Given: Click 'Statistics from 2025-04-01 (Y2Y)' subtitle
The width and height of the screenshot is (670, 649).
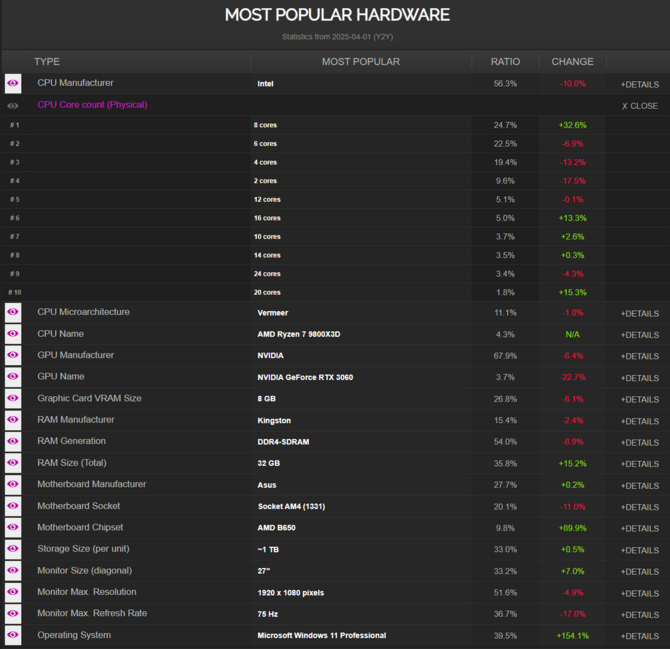Looking at the screenshot, I should tap(337, 37).
